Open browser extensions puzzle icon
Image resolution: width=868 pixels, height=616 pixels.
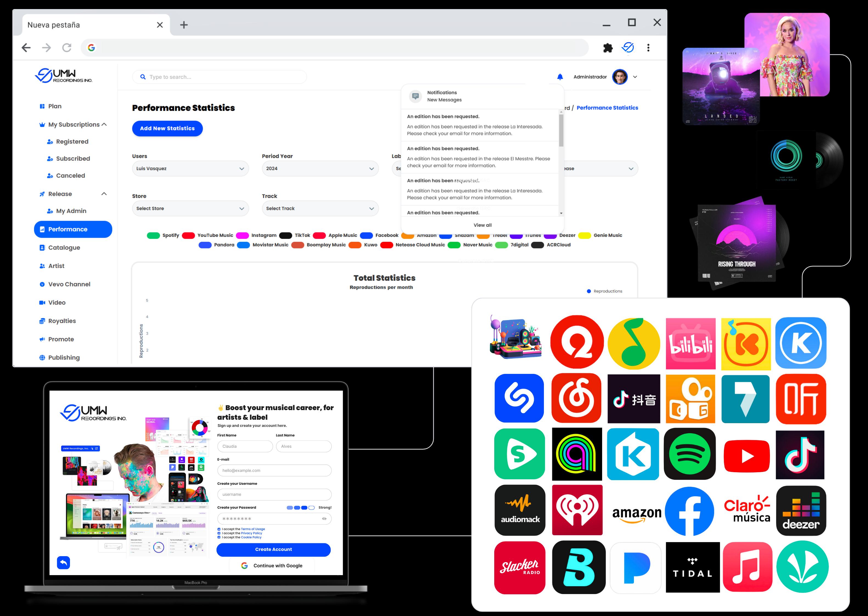coord(608,48)
